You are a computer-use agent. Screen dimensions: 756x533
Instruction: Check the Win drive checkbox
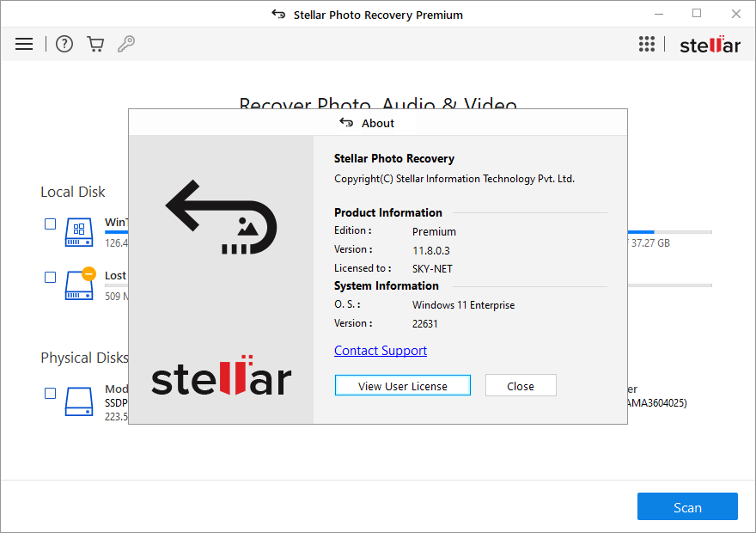tap(50, 224)
